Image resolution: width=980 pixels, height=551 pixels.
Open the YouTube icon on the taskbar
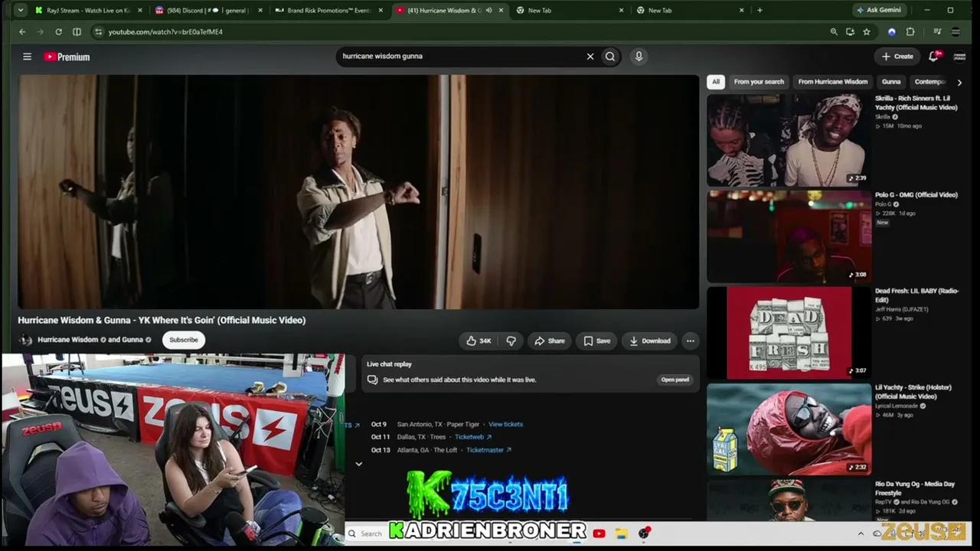pyautogui.click(x=599, y=533)
